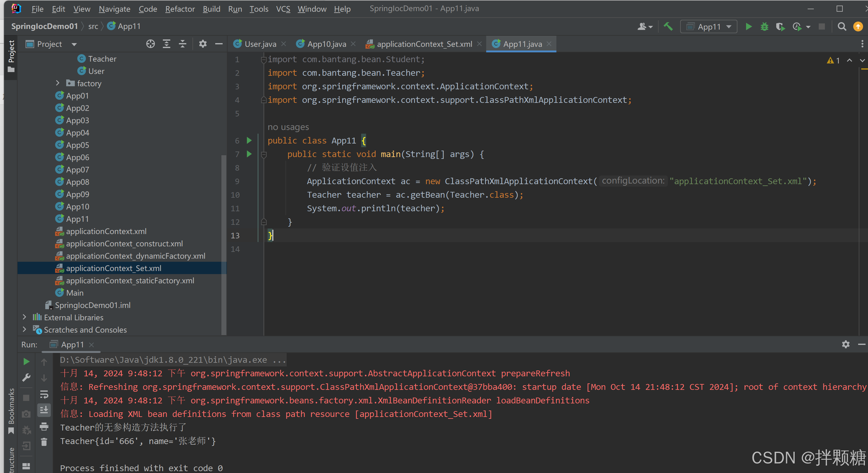Screen dimensions: 868x473
Task: Rerun App11 from the Run panel
Action: point(26,362)
